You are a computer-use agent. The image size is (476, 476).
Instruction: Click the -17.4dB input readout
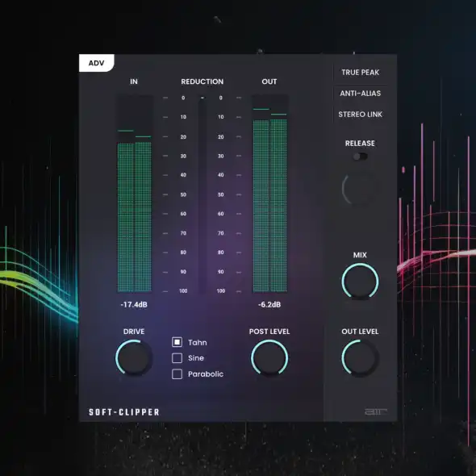(134, 304)
